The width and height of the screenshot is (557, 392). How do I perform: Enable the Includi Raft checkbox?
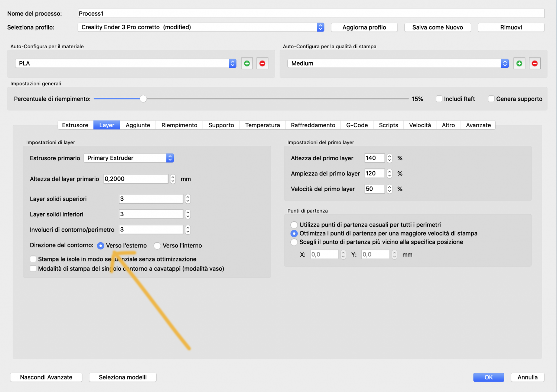pyautogui.click(x=439, y=99)
